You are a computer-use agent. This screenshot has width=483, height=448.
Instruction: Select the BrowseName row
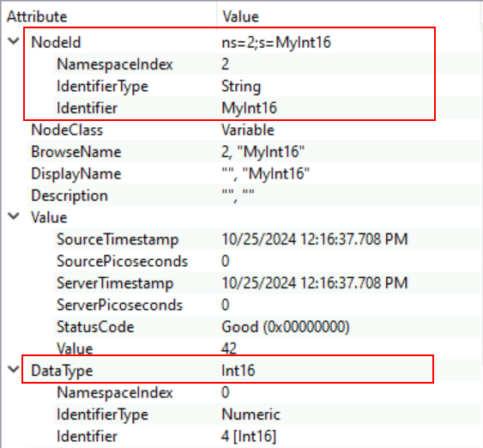(x=255, y=152)
